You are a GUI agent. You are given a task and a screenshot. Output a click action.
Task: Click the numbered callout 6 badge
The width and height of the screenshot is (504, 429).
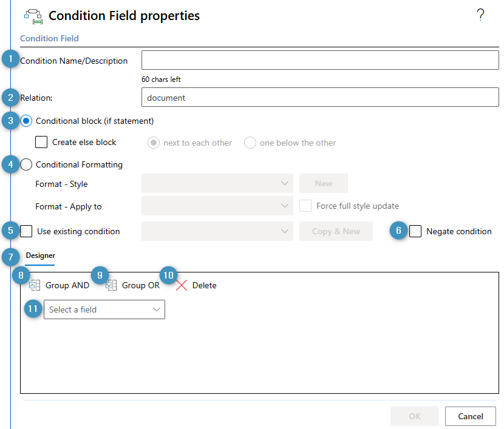click(x=398, y=230)
